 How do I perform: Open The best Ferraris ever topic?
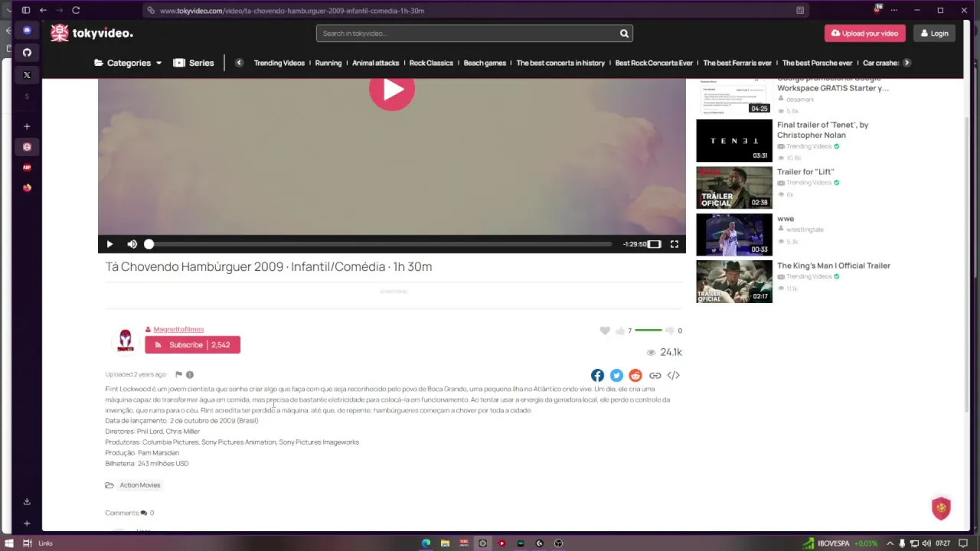pos(737,63)
